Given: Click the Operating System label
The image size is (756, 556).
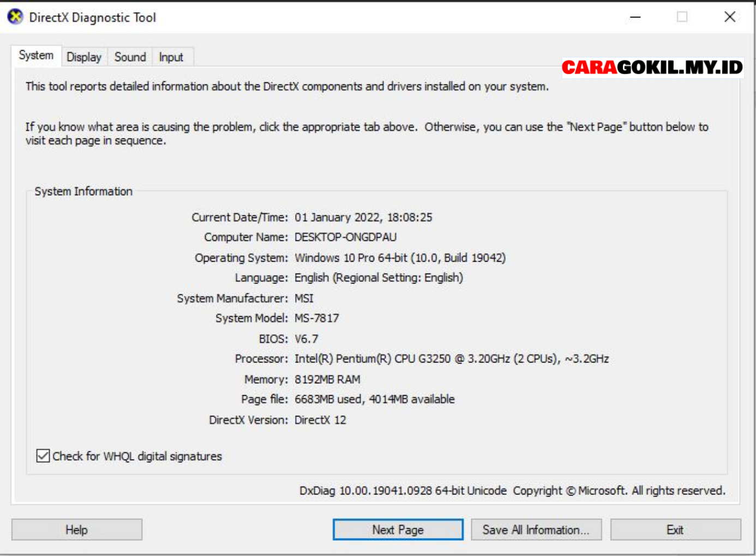Looking at the screenshot, I should [x=241, y=258].
